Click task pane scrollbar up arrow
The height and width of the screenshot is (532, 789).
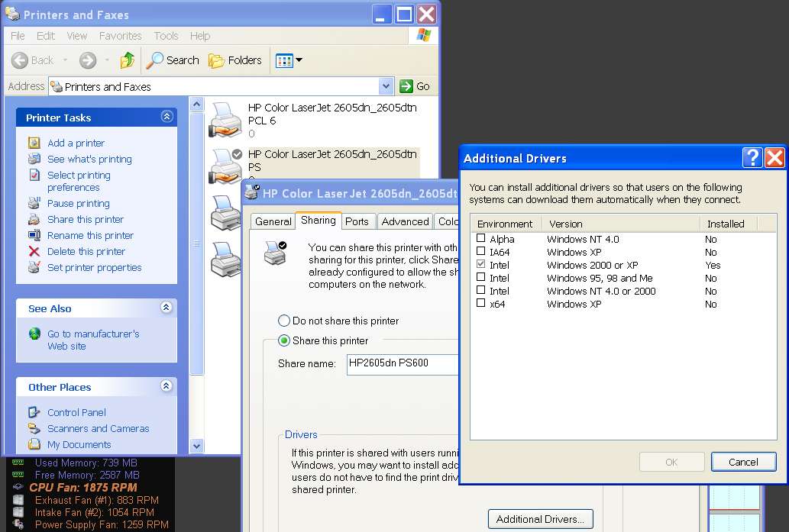click(x=197, y=104)
